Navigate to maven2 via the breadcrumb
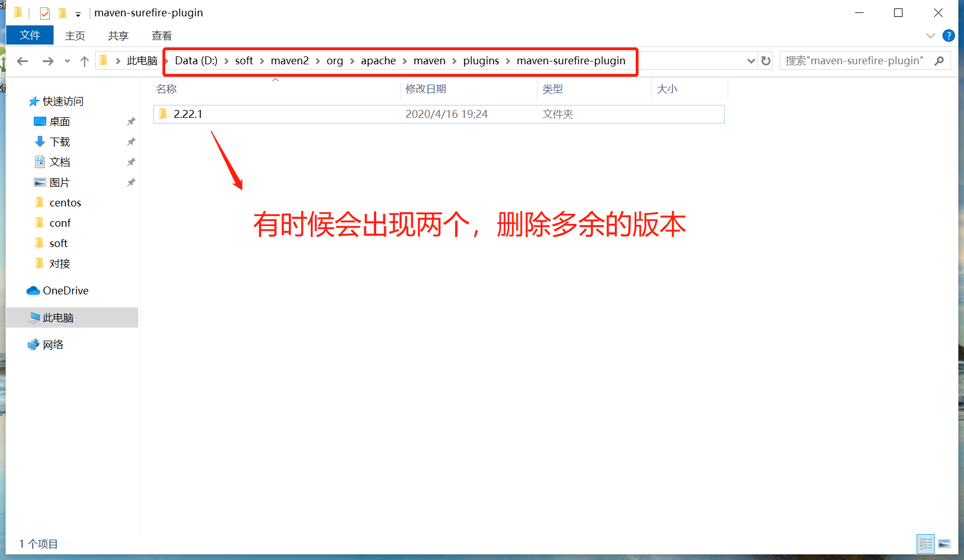Screen dimensions: 964x560 (x=290, y=60)
